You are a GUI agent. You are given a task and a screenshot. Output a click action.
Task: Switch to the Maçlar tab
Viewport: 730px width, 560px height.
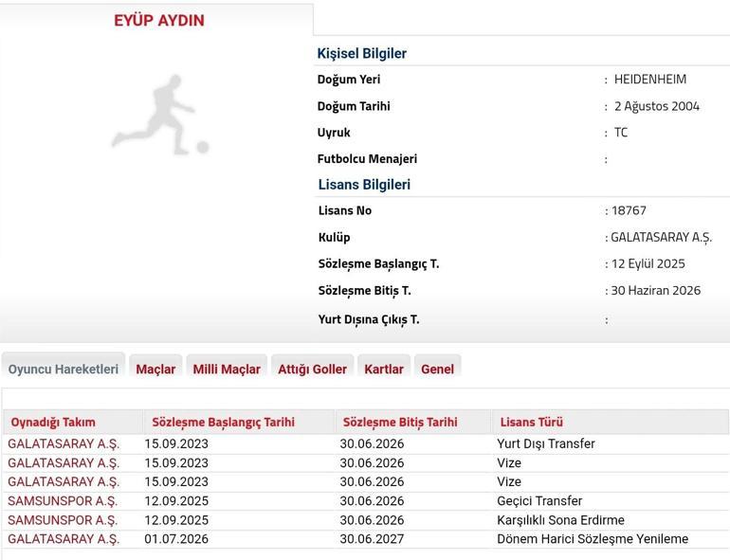[x=155, y=369]
